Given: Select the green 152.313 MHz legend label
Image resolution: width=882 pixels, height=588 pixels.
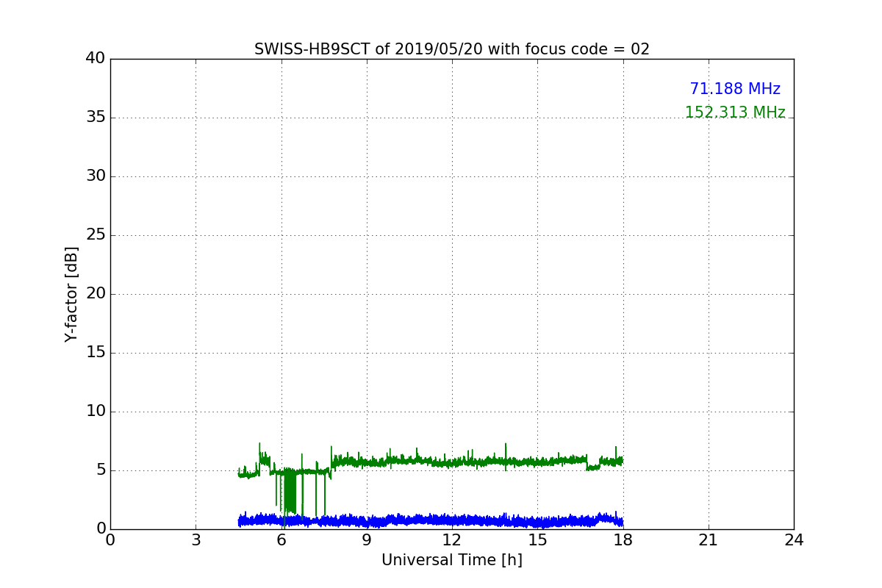Looking at the screenshot, I should click(735, 112).
